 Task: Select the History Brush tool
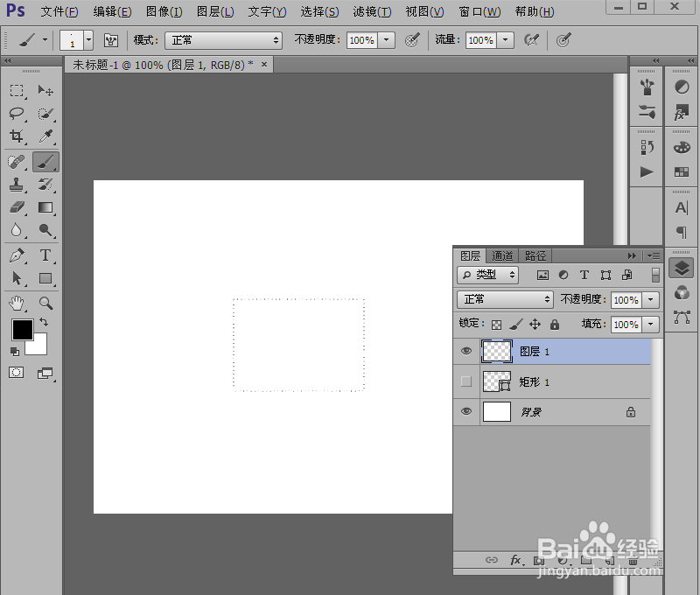pyautogui.click(x=45, y=185)
